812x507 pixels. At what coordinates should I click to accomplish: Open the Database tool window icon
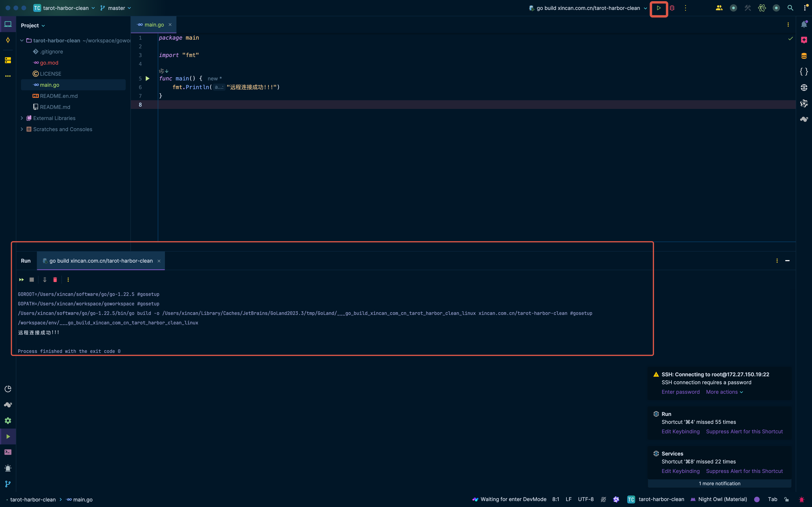(x=804, y=56)
